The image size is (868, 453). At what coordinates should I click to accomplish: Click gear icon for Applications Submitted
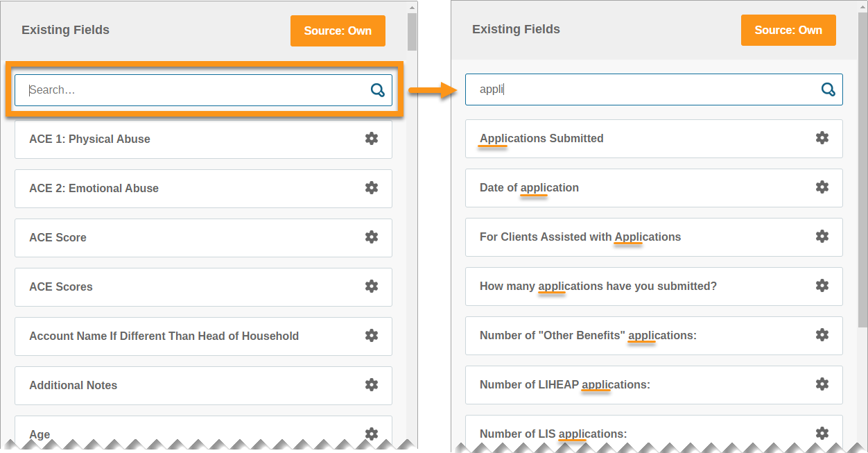[x=822, y=138]
